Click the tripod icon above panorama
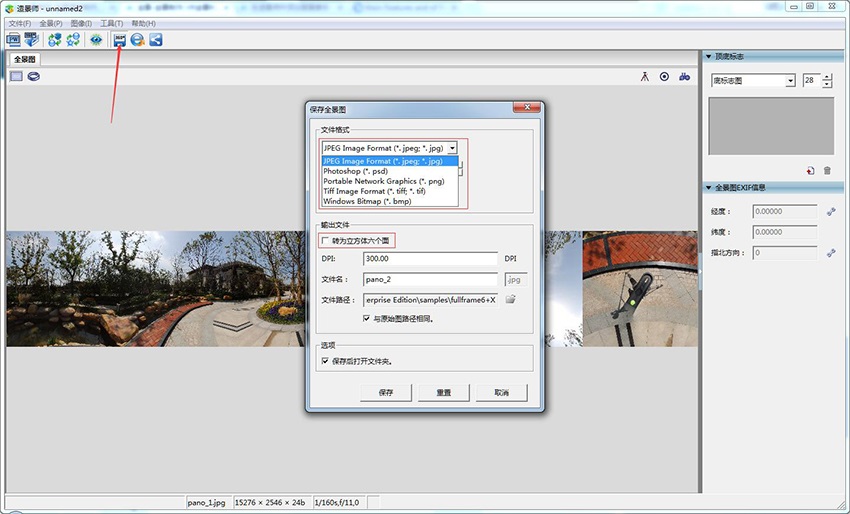Viewport: 850px width, 514px height. pos(645,76)
